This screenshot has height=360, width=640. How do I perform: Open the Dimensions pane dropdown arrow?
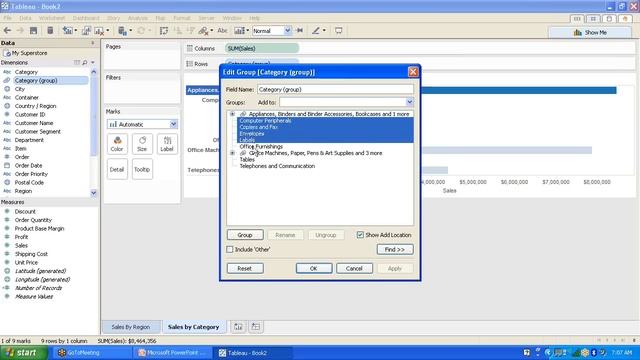click(93, 63)
